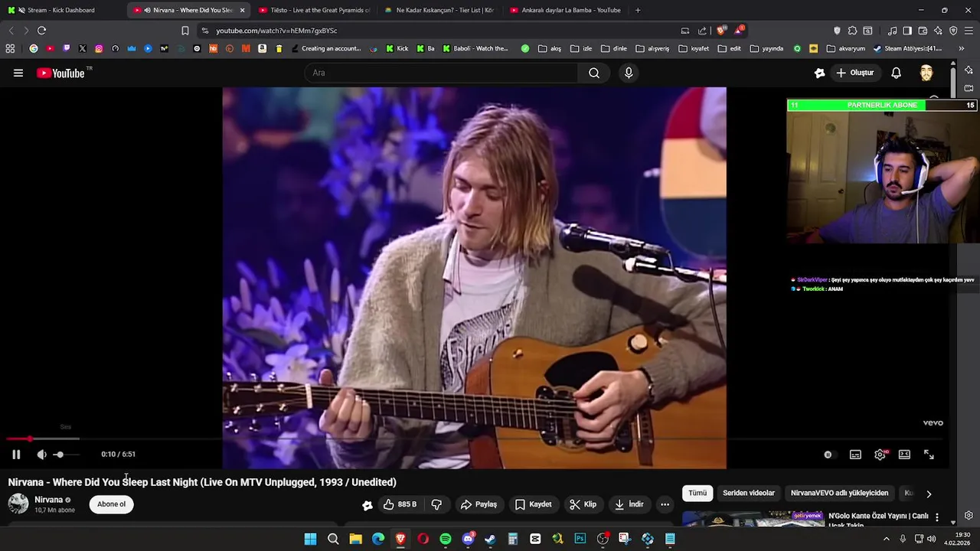Viewport: 980px width, 551px height.
Task: Start voice search with microphone icon
Action: pos(629,73)
